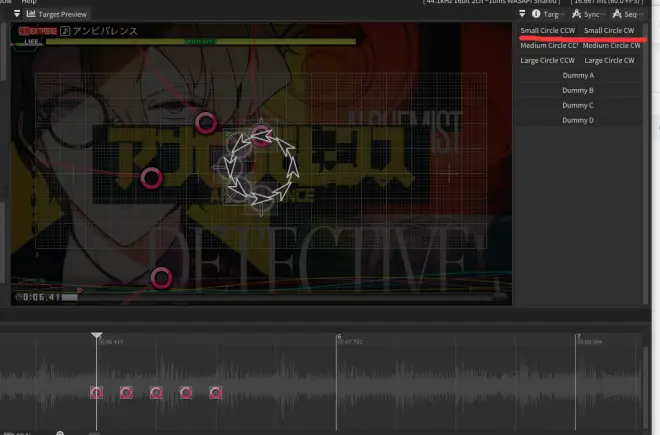This screenshot has width=660, height=435.
Task: Choose the Dummy C preset
Action: tap(578, 105)
